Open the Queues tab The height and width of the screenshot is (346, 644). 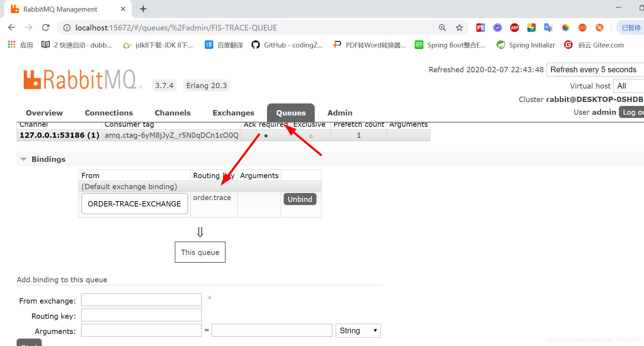(291, 113)
